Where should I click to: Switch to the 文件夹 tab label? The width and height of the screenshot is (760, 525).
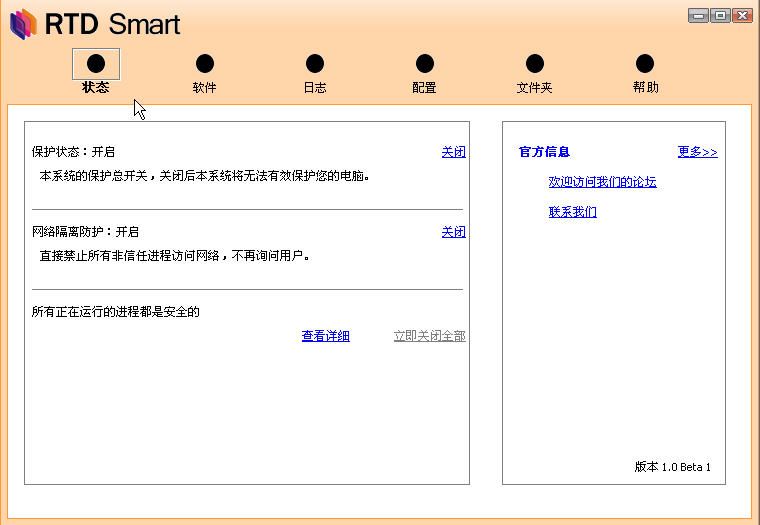[x=535, y=88]
